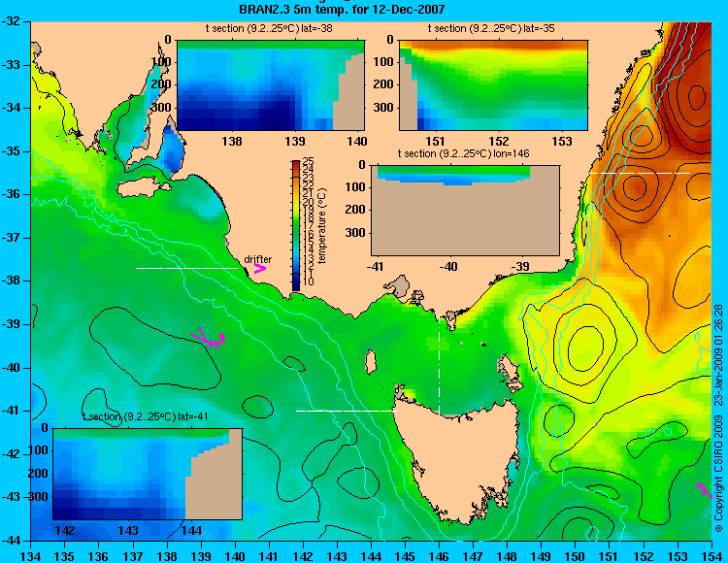Click '142' below the lat=-41 inset

coord(65,530)
